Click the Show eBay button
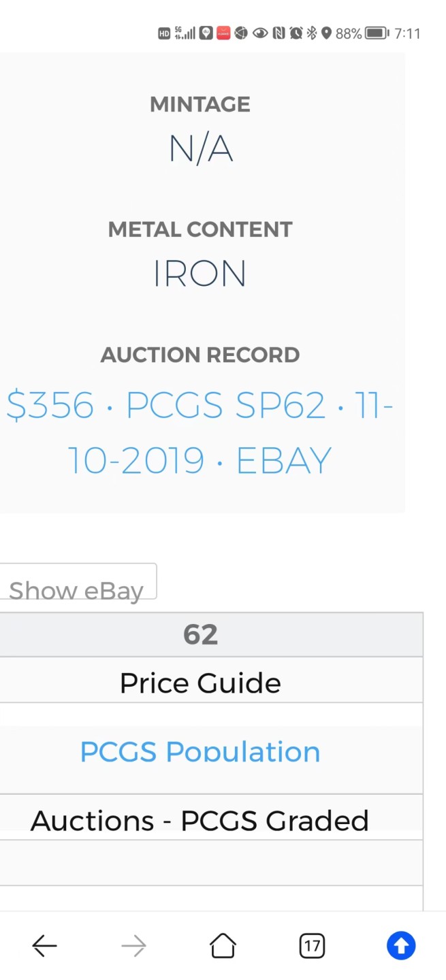Viewport: 446px width, 980px height. pos(77,584)
